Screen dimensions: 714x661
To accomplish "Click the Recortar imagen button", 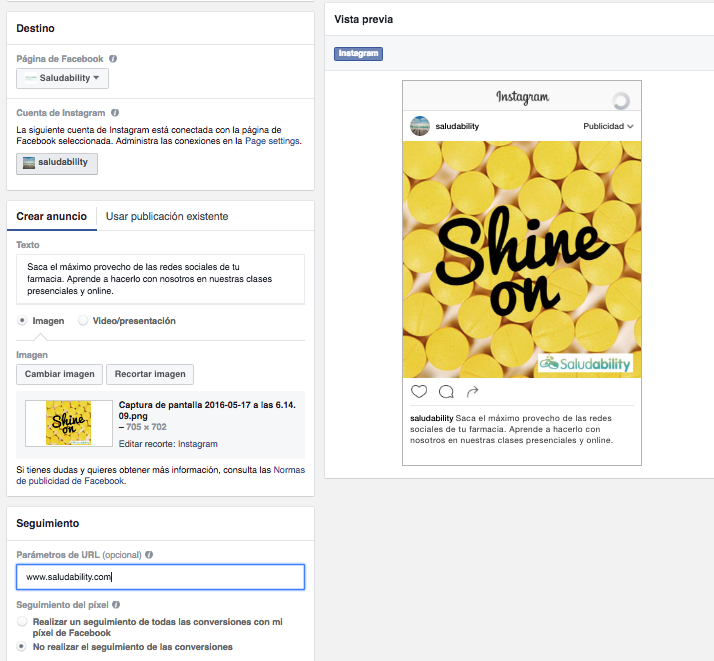I will (150, 374).
